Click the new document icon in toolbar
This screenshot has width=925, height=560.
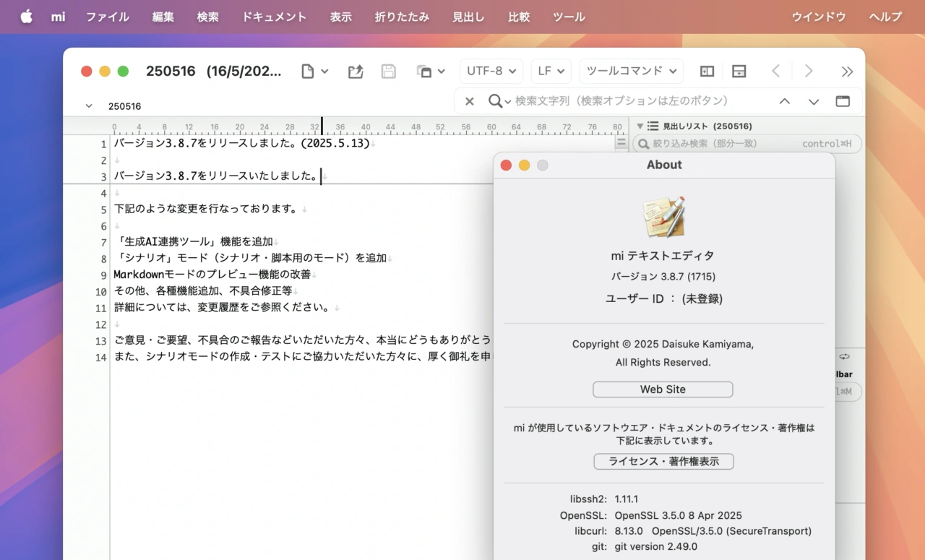tap(309, 71)
